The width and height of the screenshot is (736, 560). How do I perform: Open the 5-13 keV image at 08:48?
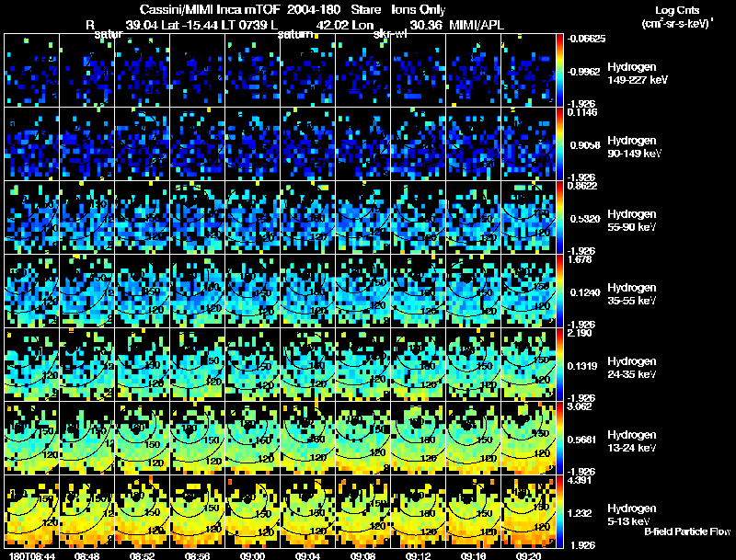pos(86,511)
